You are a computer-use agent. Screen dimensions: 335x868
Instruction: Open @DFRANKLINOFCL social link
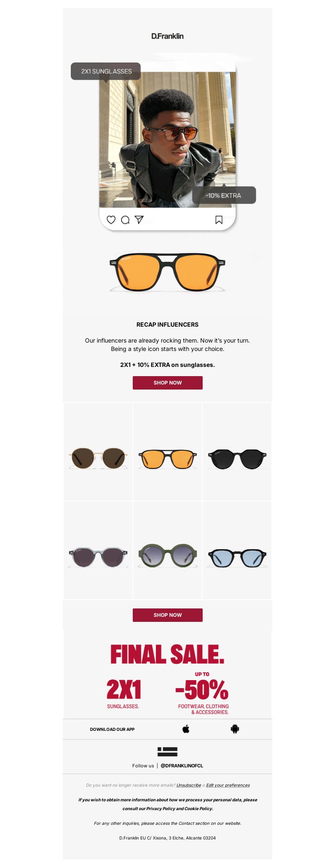click(x=182, y=765)
